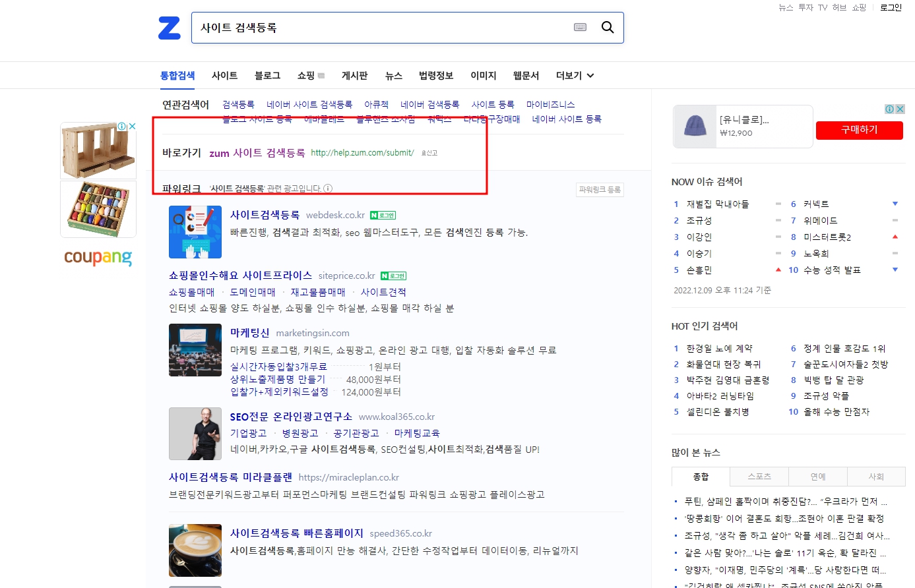Click the colorful thread box ad image
The height and width of the screenshot is (588, 915).
click(98, 209)
